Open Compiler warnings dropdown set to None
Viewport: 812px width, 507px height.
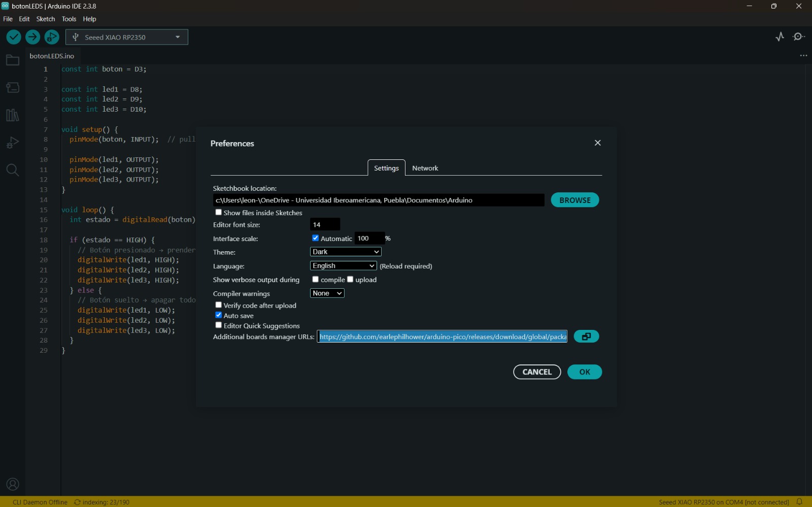(327, 293)
